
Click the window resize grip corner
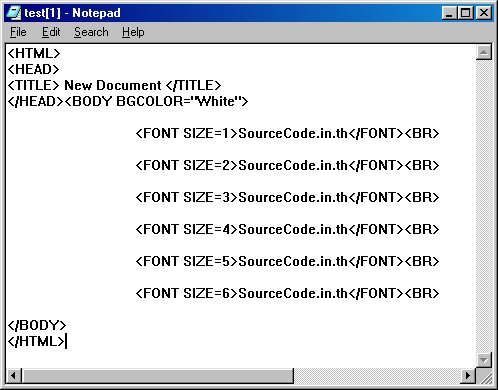coord(484,376)
